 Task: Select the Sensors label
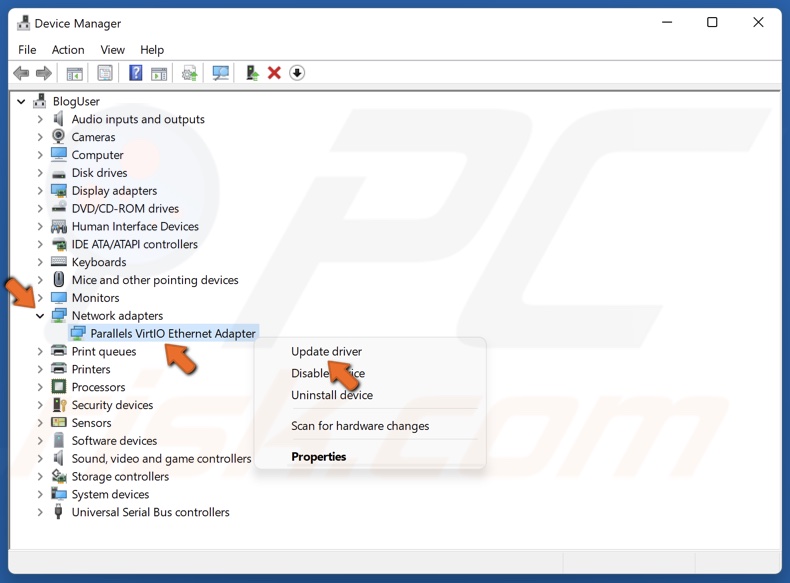coord(91,423)
